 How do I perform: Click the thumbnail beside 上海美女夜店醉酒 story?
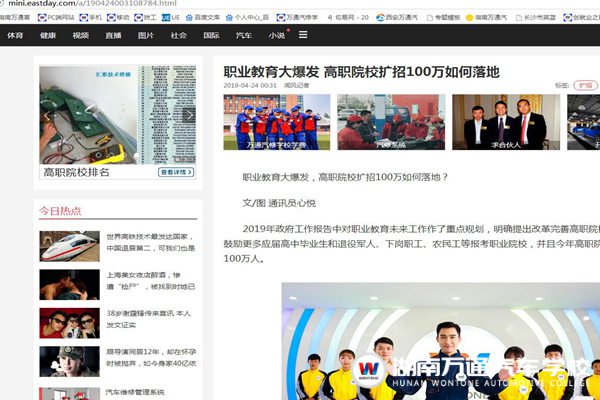[x=70, y=284]
